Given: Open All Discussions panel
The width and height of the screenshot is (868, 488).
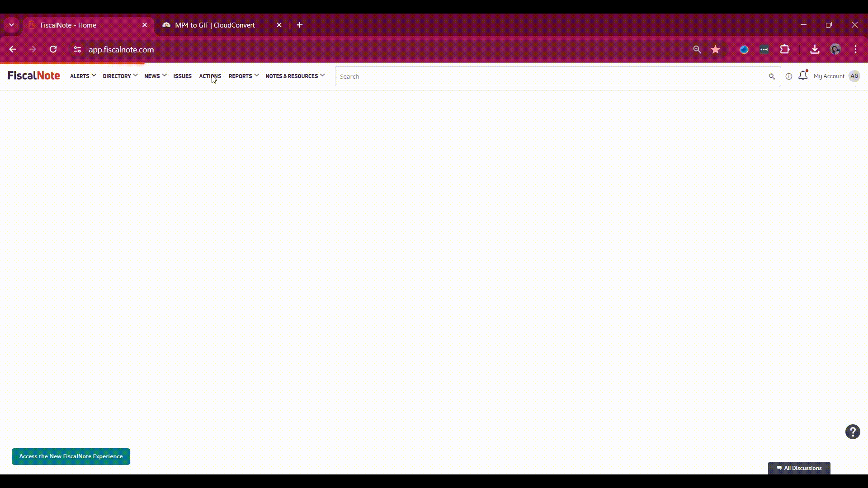Looking at the screenshot, I should tap(799, 468).
